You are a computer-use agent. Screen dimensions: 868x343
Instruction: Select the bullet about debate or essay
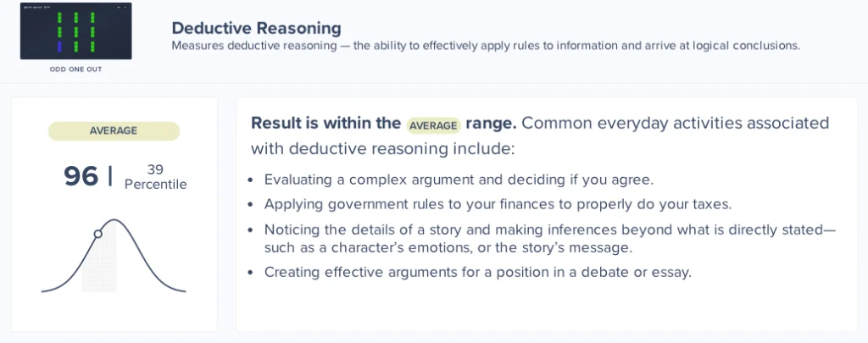click(477, 272)
